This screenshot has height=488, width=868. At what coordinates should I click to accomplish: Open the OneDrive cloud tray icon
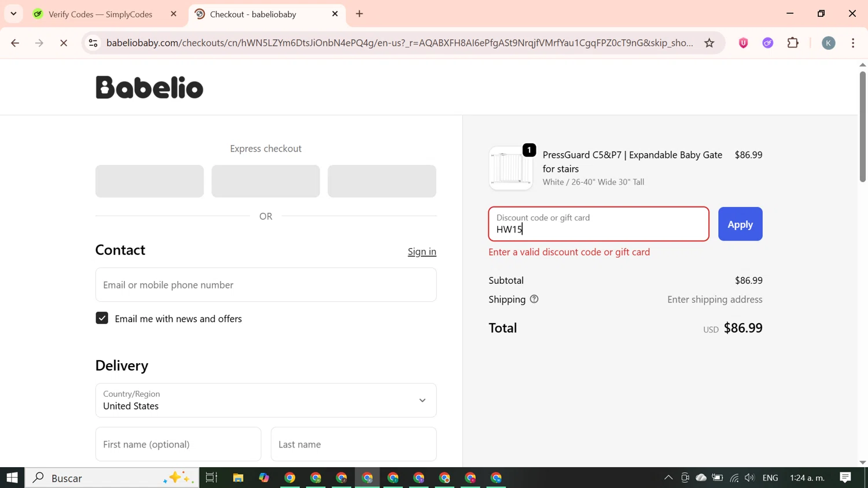tap(701, 478)
